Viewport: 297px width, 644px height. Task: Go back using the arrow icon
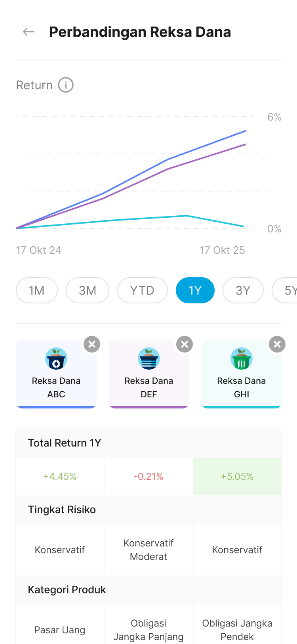click(x=29, y=32)
